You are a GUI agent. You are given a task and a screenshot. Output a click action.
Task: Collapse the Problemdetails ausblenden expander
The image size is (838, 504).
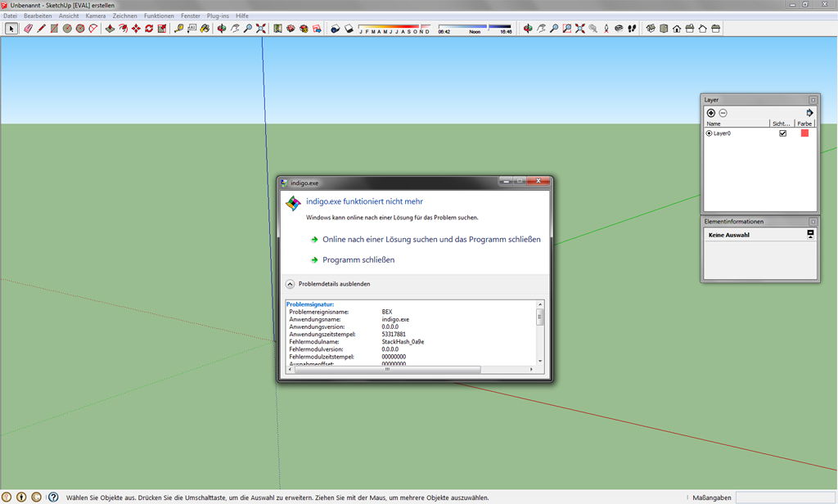coord(290,284)
